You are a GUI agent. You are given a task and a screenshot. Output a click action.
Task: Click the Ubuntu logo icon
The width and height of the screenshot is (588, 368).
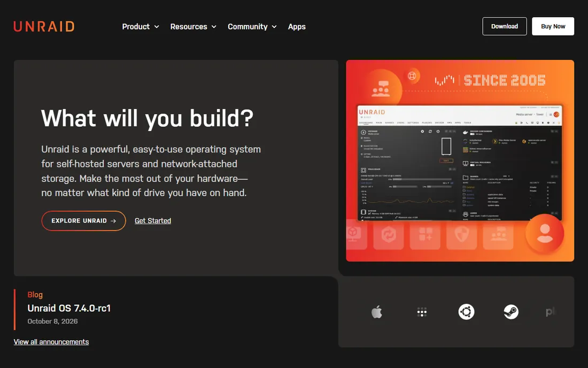466,312
